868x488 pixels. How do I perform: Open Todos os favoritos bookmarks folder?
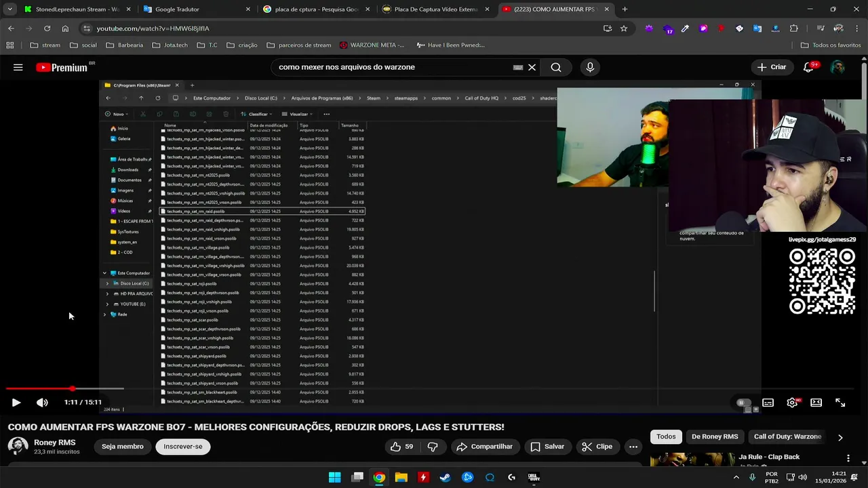[831, 45]
